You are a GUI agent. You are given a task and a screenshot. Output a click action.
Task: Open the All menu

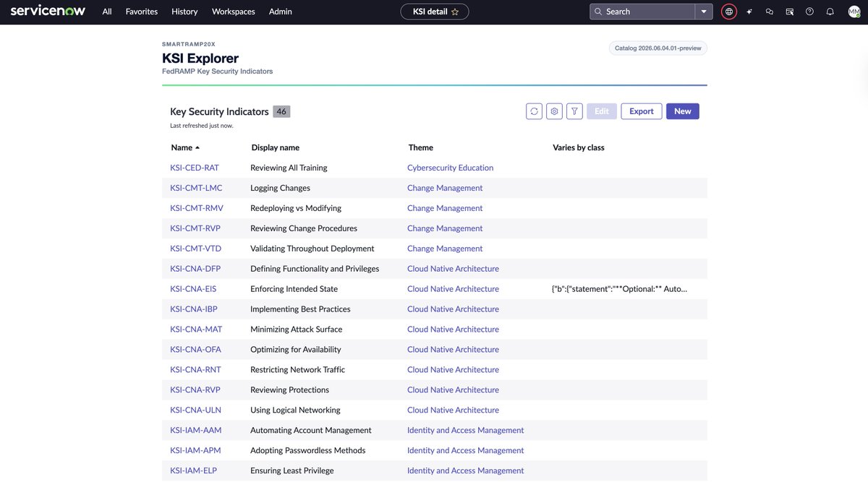(107, 12)
